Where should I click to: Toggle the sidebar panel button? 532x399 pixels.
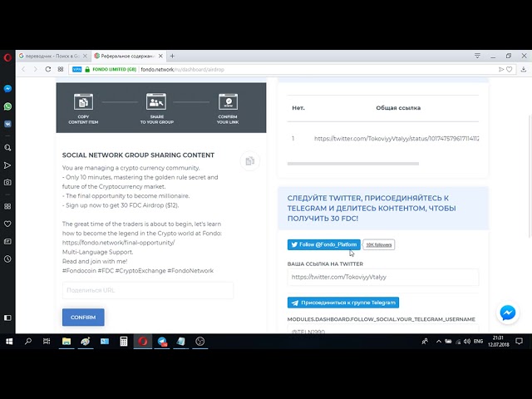(7, 318)
